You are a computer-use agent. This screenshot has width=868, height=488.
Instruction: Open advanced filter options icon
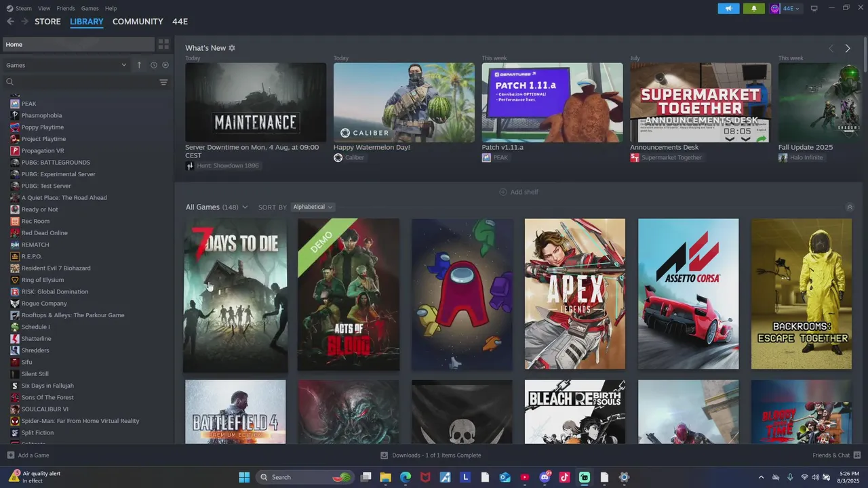163,82
